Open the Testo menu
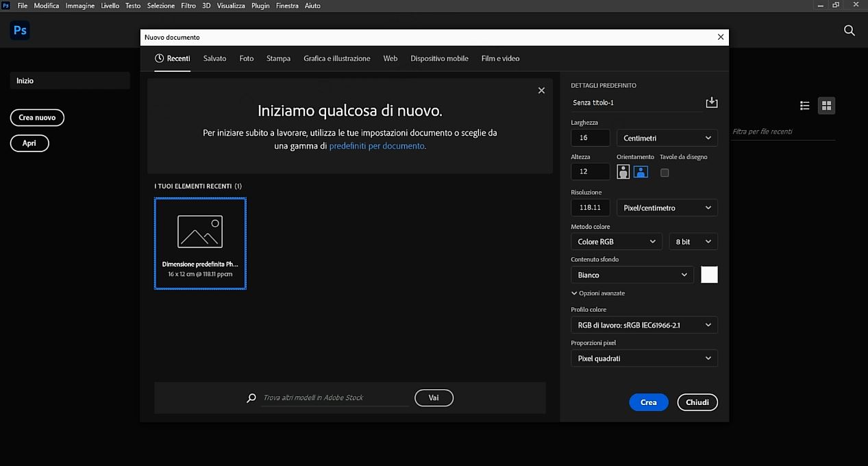 coord(133,5)
